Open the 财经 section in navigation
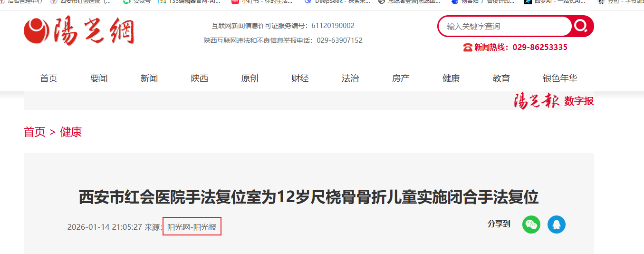 coord(300,78)
